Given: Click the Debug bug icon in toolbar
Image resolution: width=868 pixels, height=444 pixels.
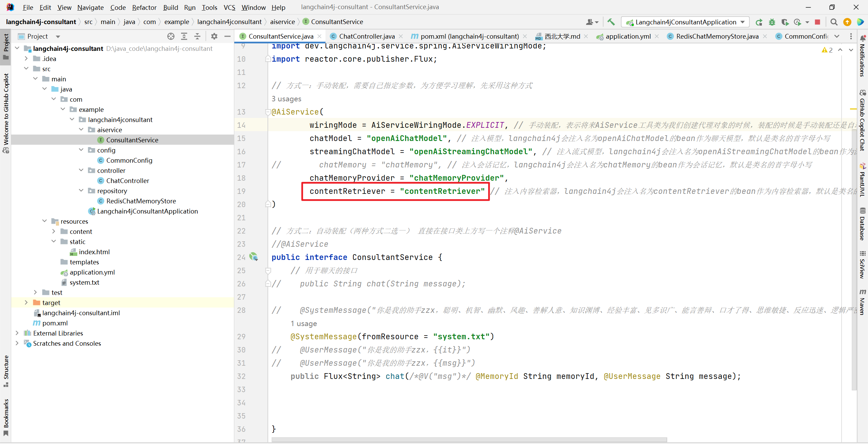Looking at the screenshot, I should pyautogui.click(x=772, y=22).
